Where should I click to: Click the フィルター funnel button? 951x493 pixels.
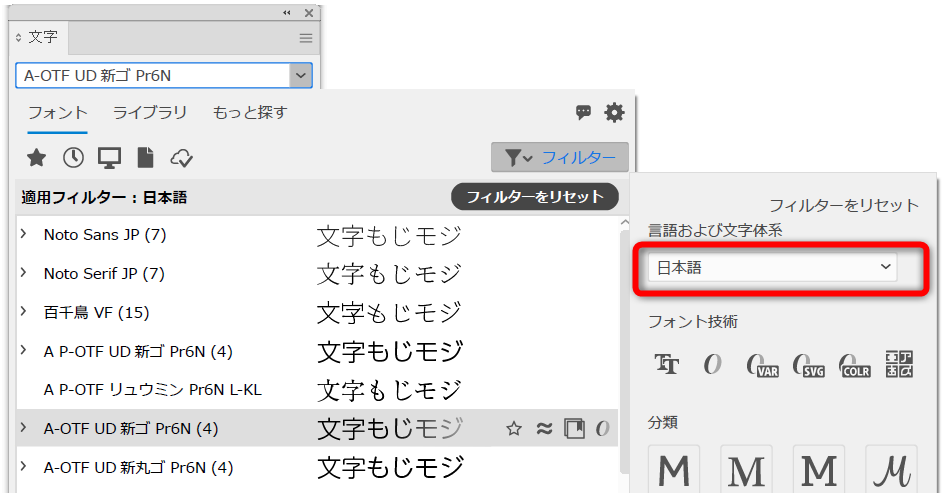[560, 158]
